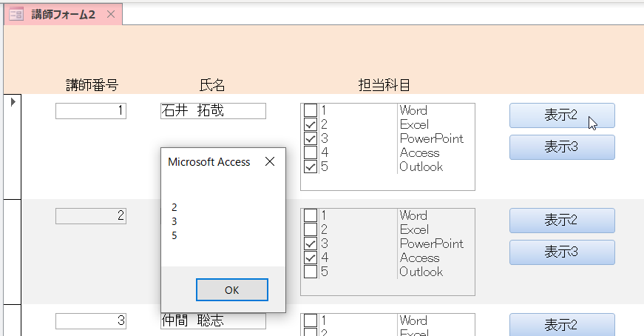Click the 講師番号 column label
The height and width of the screenshot is (336, 644).
[92, 85]
